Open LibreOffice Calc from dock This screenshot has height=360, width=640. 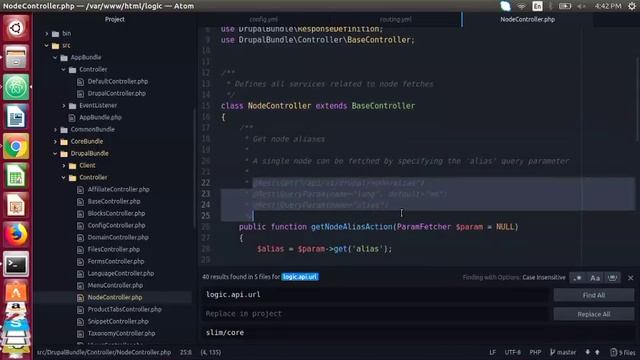click(16, 176)
